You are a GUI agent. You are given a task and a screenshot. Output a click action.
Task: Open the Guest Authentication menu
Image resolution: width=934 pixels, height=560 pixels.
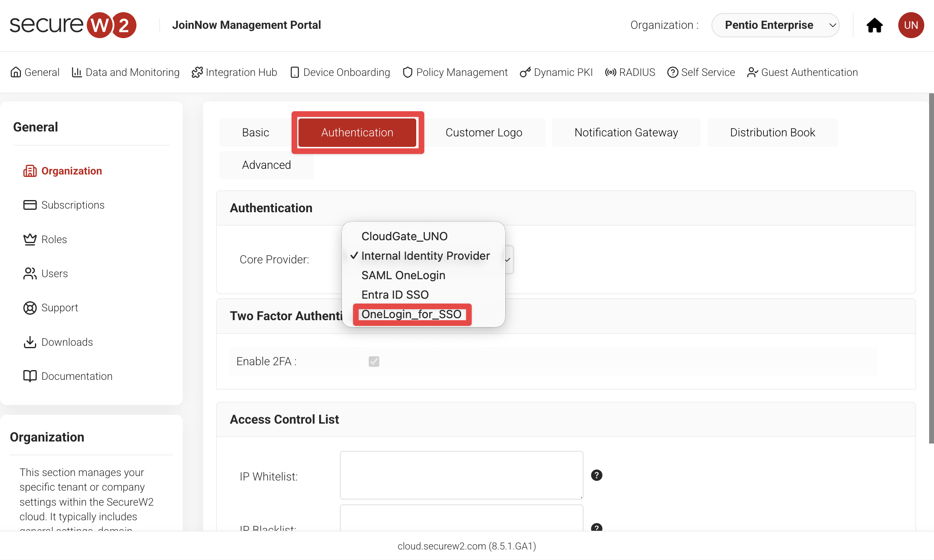coord(802,72)
